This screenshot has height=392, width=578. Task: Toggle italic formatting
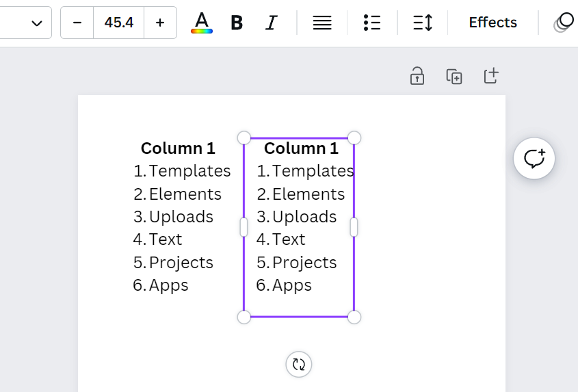(x=271, y=23)
